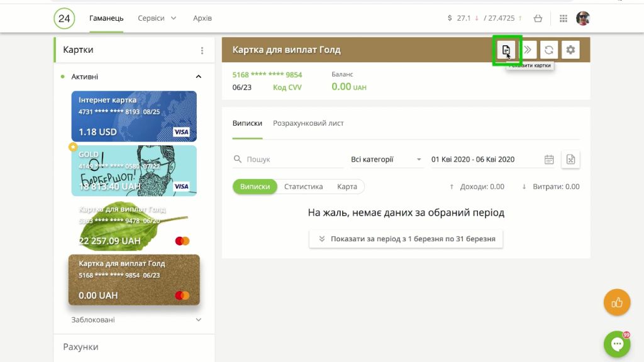Click the double-arrow transfer icon

pyautogui.click(x=528, y=50)
